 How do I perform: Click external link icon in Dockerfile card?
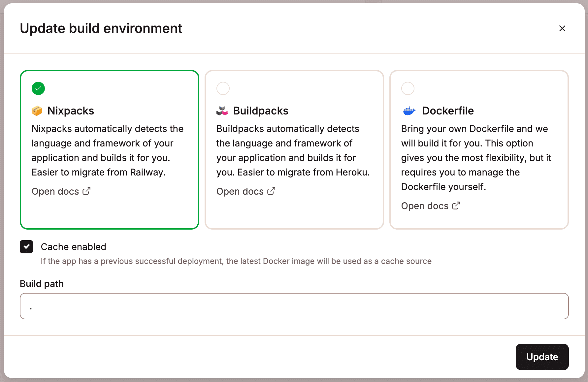(456, 206)
